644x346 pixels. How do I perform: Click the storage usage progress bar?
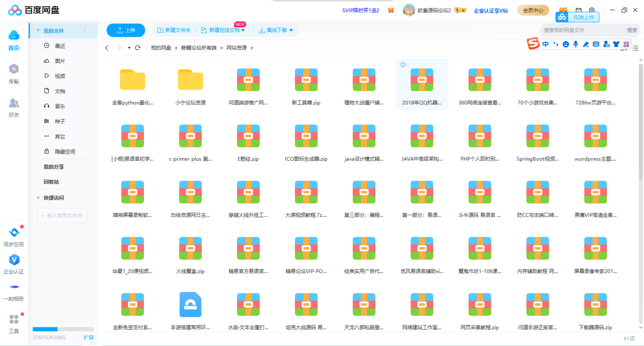(63, 329)
